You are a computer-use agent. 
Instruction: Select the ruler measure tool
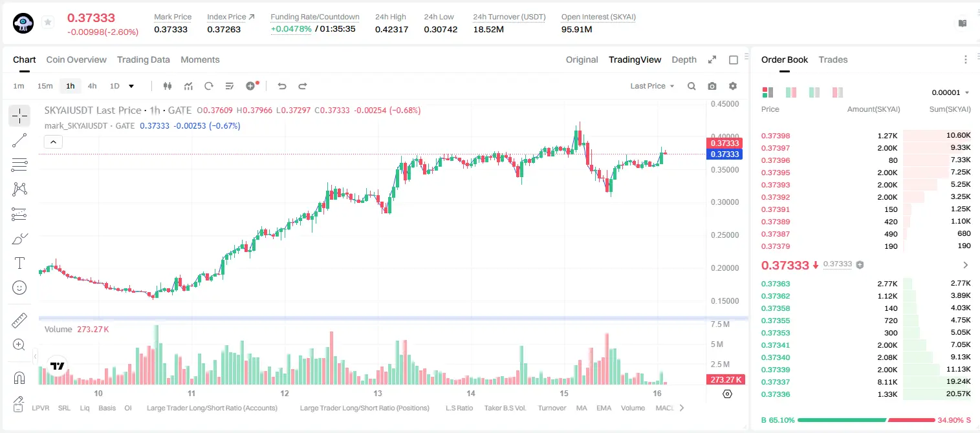19,321
